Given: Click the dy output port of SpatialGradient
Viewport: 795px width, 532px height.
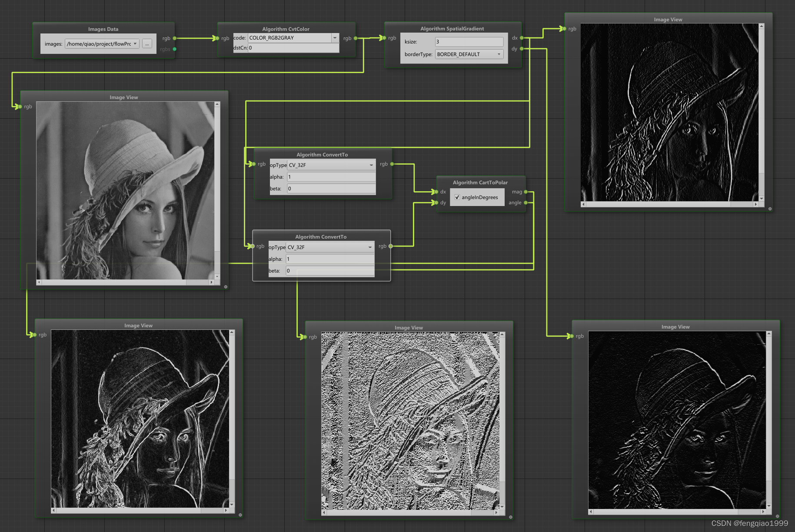Looking at the screenshot, I should point(522,49).
